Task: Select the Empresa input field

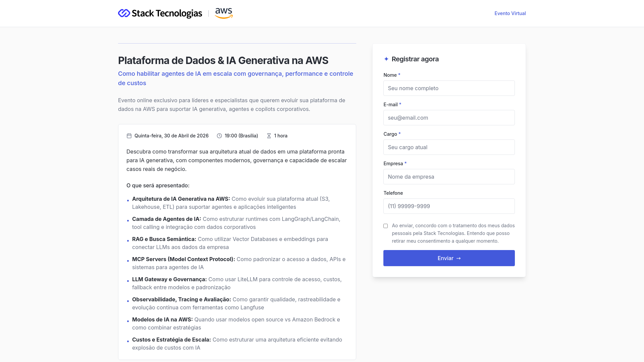Action: [x=449, y=177]
